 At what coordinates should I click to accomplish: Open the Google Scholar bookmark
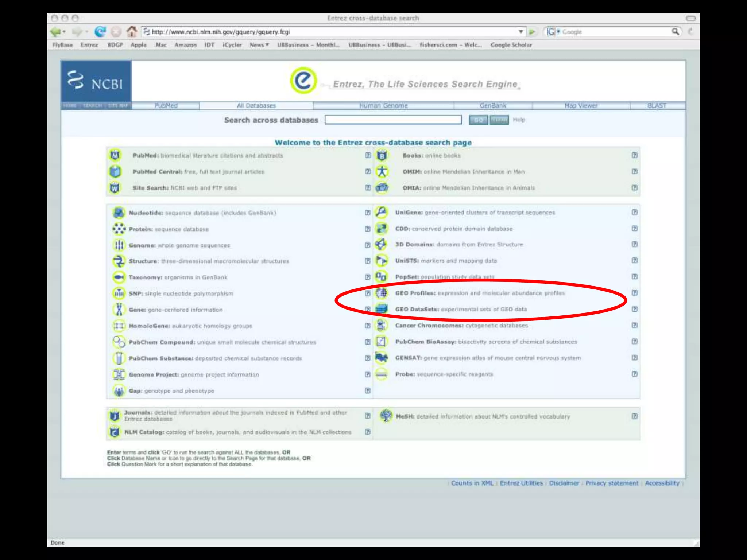coord(511,45)
